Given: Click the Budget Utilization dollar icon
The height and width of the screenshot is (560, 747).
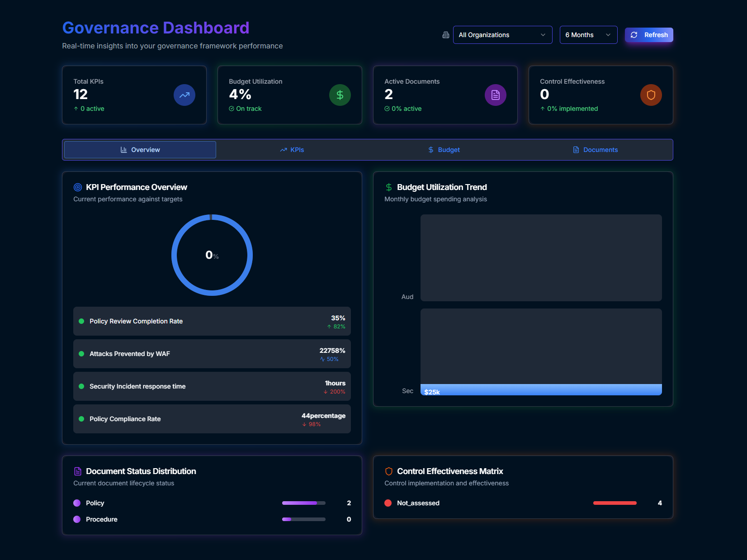Looking at the screenshot, I should click(x=340, y=95).
